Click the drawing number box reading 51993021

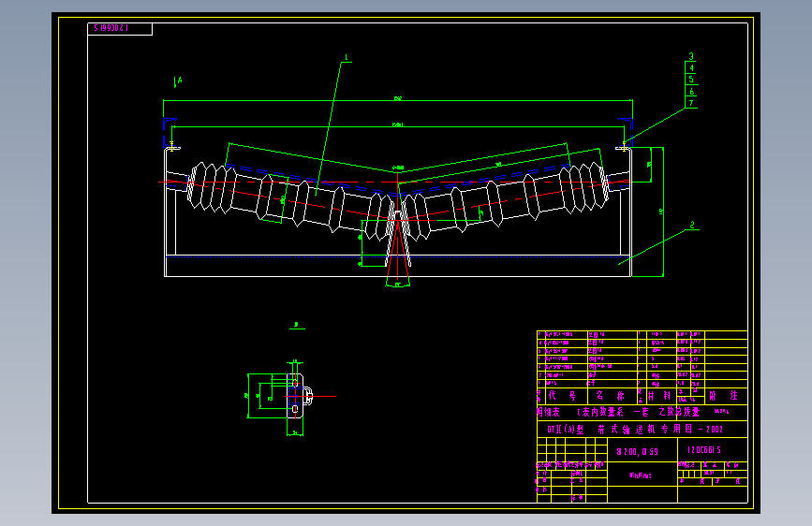[x=120, y=28]
